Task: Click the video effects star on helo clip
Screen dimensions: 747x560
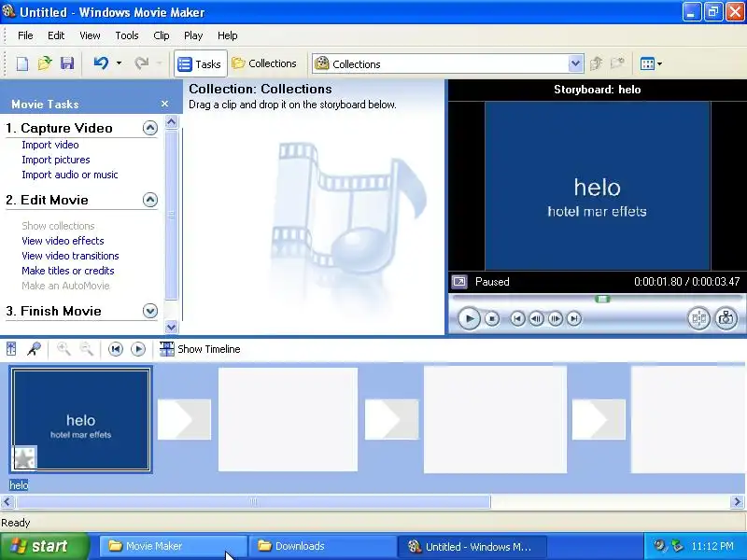Action: click(x=24, y=458)
